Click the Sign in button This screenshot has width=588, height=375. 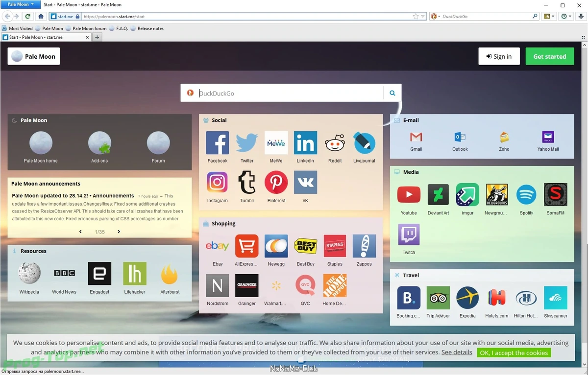click(499, 56)
